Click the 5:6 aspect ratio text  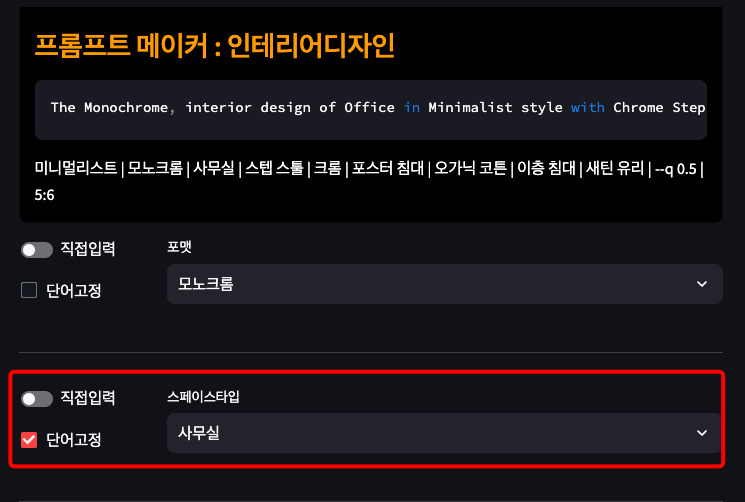pos(44,195)
